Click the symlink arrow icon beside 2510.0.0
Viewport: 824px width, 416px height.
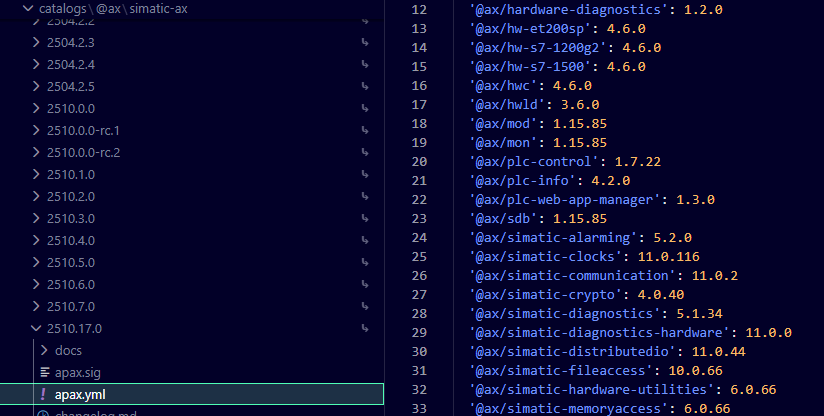[x=364, y=109]
